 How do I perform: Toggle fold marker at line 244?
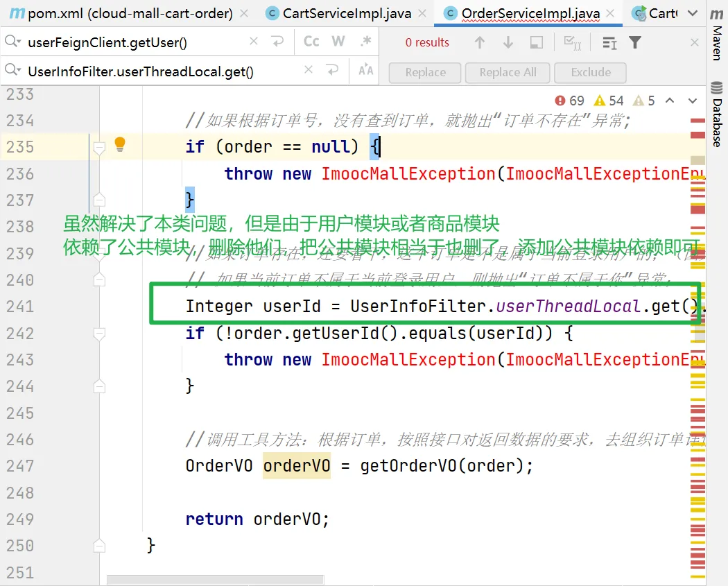point(99,386)
